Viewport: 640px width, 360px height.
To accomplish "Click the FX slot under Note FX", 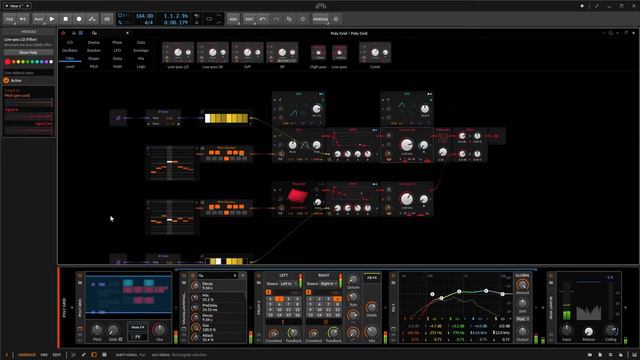I will click(x=138, y=337).
